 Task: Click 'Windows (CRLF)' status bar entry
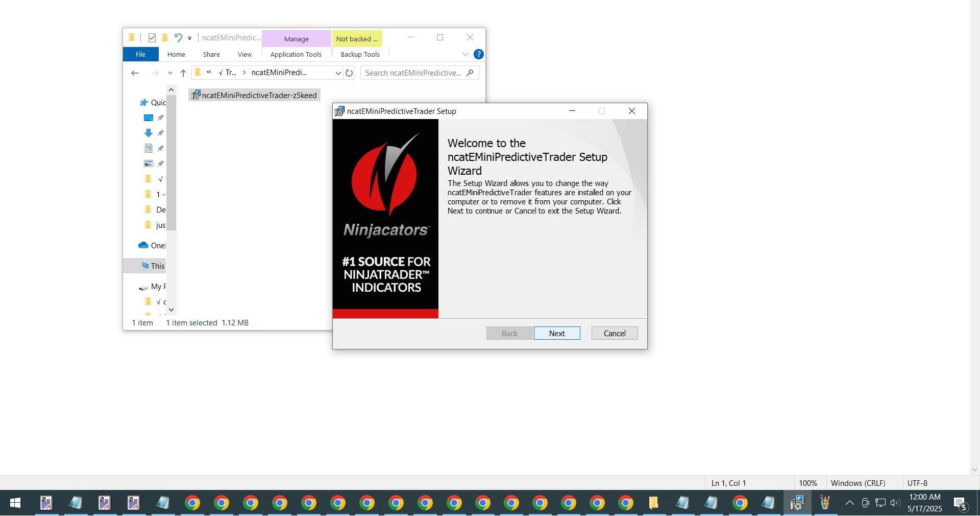[x=858, y=483]
